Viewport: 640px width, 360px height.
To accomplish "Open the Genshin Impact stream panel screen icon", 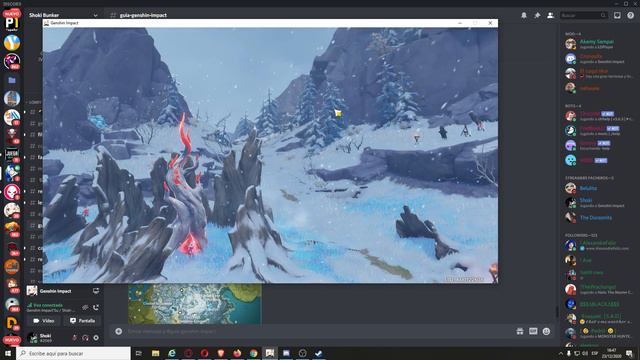I will pos(96,291).
